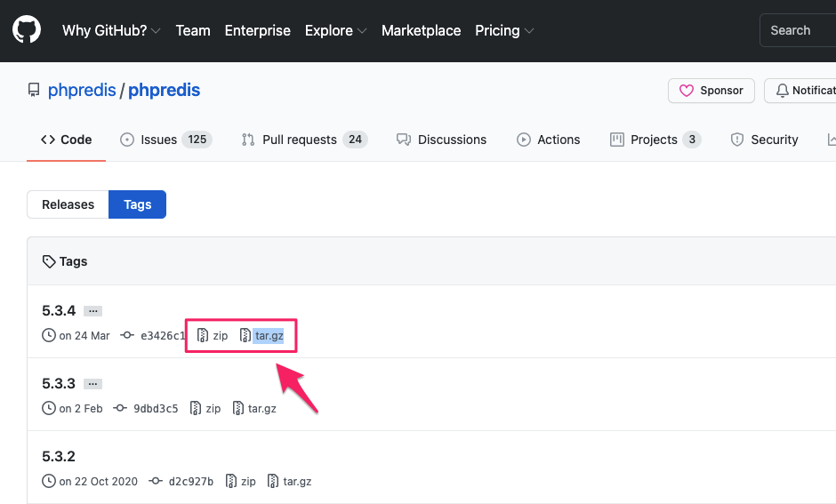Focus the GitHub Search field
The width and height of the screenshot is (836, 504).
798,30
